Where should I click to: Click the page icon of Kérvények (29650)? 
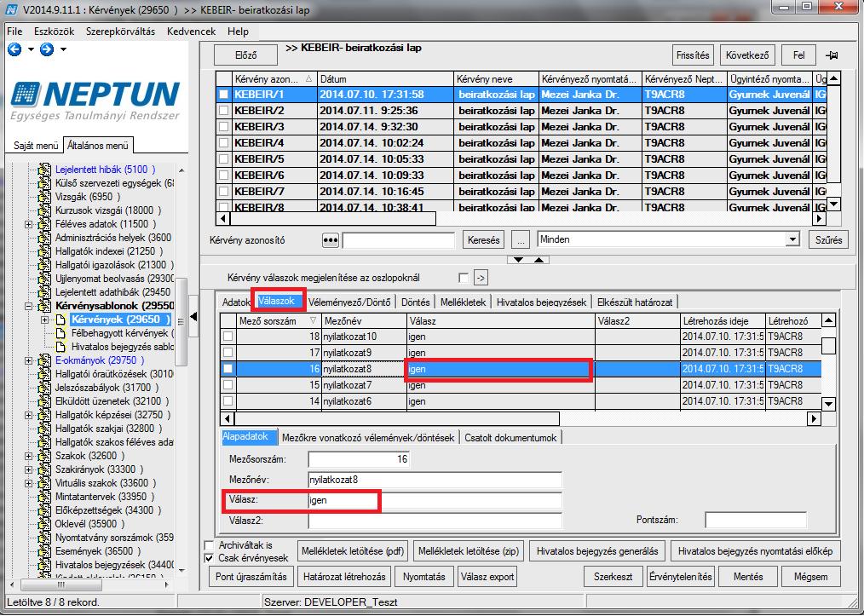tap(60, 320)
